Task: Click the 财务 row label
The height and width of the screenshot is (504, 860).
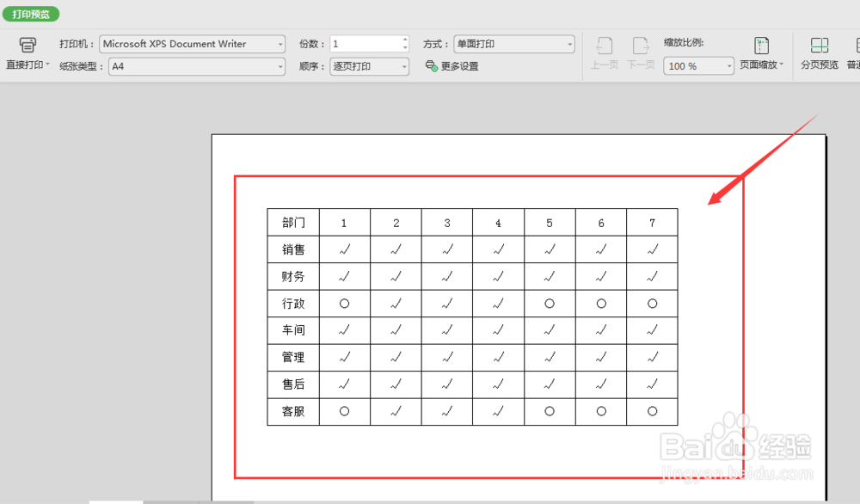Action: [x=293, y=276]
